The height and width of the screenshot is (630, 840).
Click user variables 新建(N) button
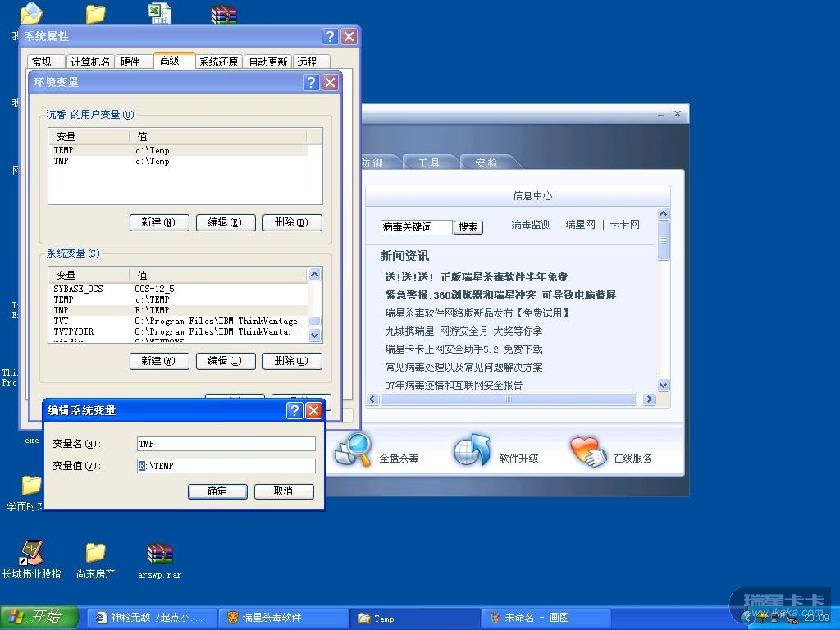click(x=159, y=222)
